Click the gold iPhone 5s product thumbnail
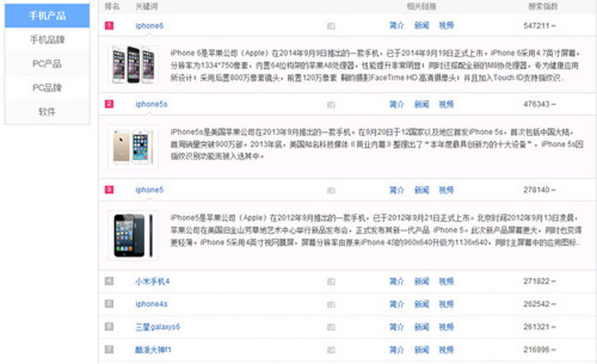 (x=133, y=147)
